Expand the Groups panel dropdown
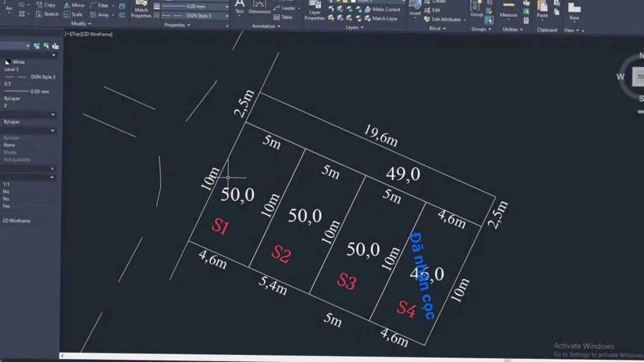 480,29
